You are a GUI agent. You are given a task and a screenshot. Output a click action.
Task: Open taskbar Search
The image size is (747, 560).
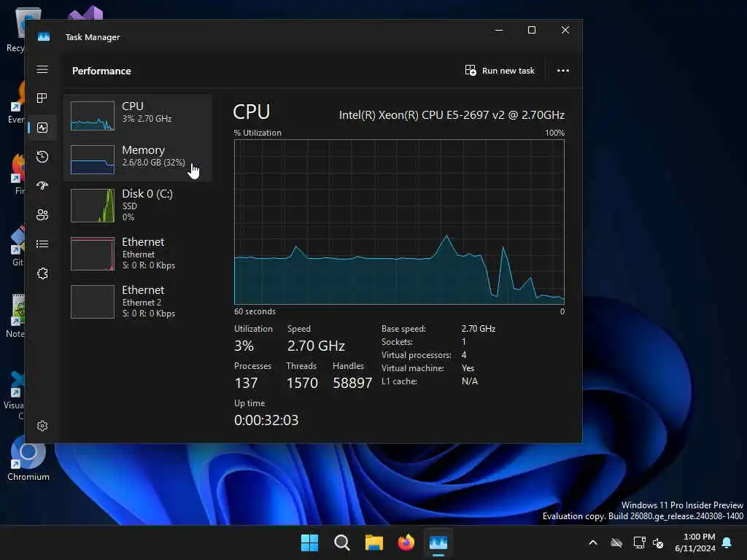point(341,542)
